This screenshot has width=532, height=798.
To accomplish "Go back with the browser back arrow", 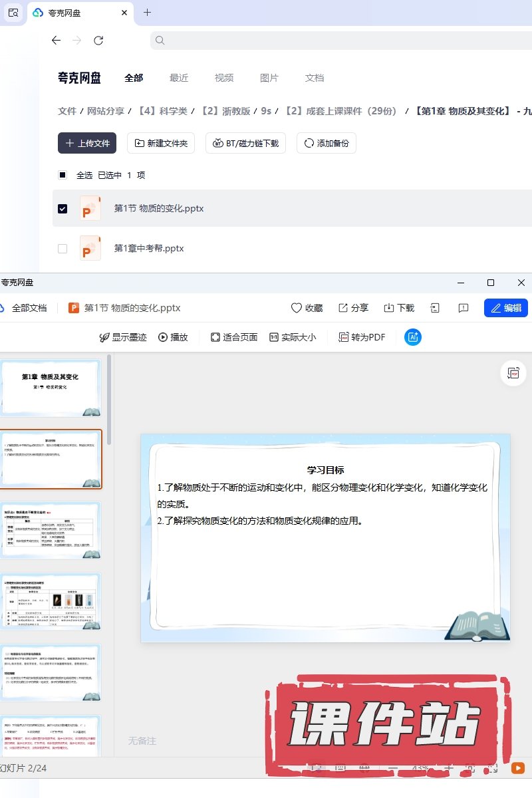I will [56, 41].
